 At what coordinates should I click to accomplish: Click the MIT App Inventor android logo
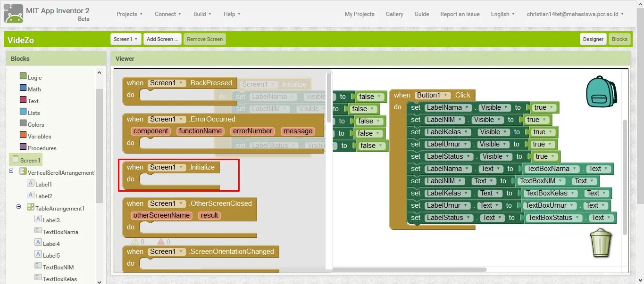tap(13, 13)
